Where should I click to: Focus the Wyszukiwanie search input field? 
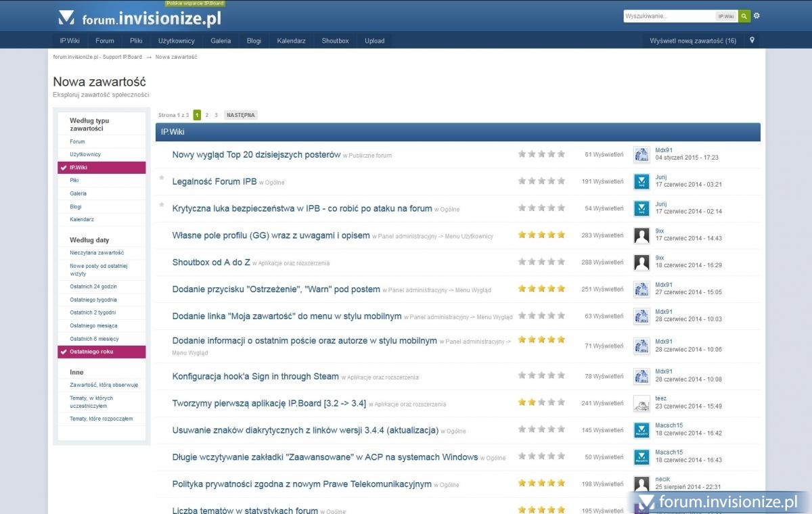[x=669, y=16]
